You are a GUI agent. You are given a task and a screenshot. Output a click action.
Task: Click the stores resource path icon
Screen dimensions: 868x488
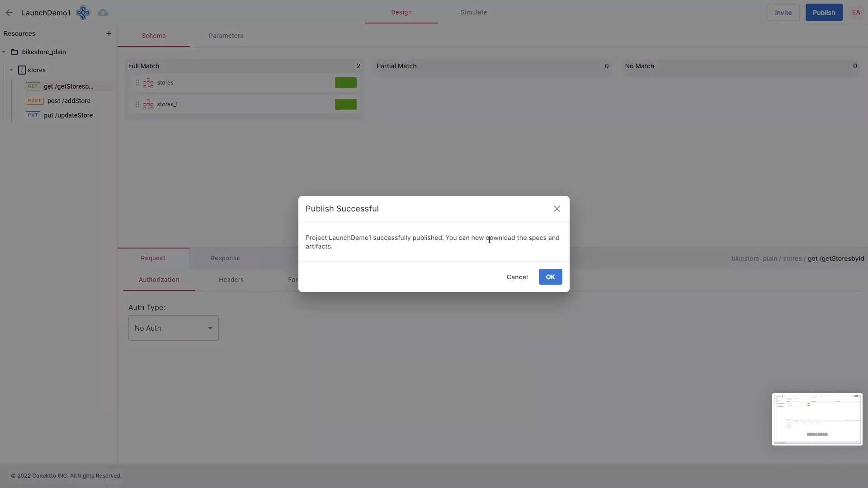[x=22, y=70]
